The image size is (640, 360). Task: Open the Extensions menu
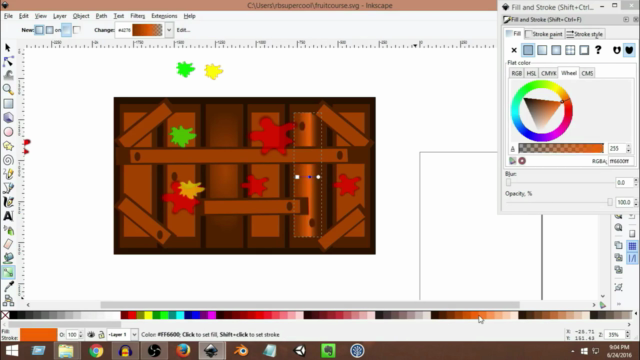(164, 16)
